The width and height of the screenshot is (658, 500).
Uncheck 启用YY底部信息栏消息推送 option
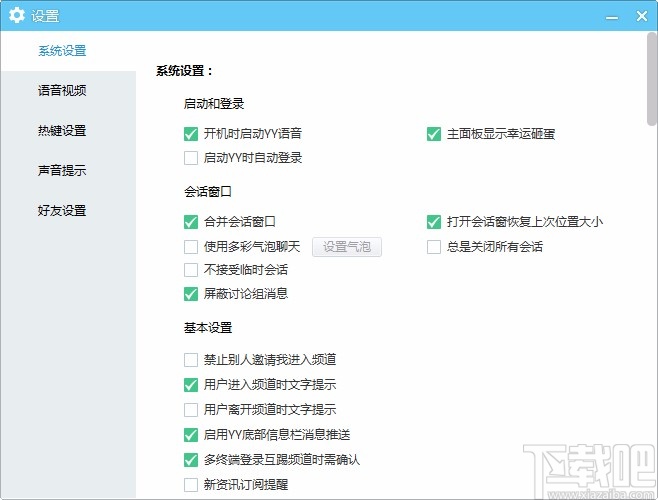pyautogui.click(x=191, y=435)
